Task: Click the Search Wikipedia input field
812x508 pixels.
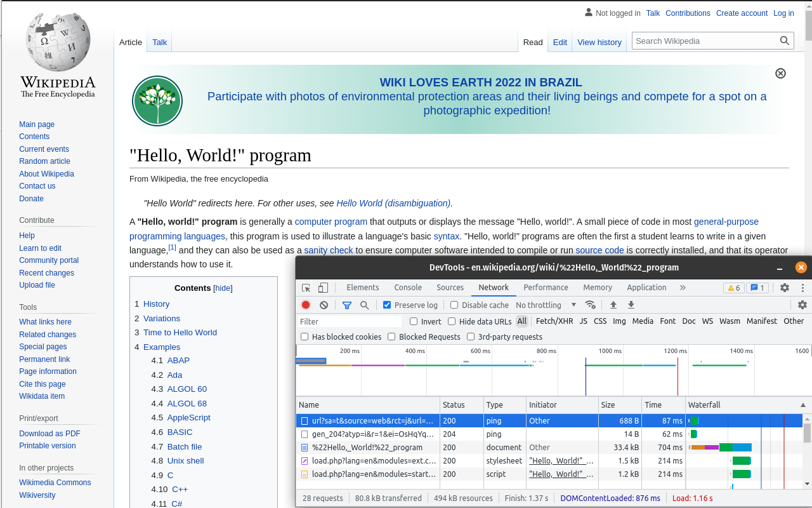Action: (x=705, y=41)
